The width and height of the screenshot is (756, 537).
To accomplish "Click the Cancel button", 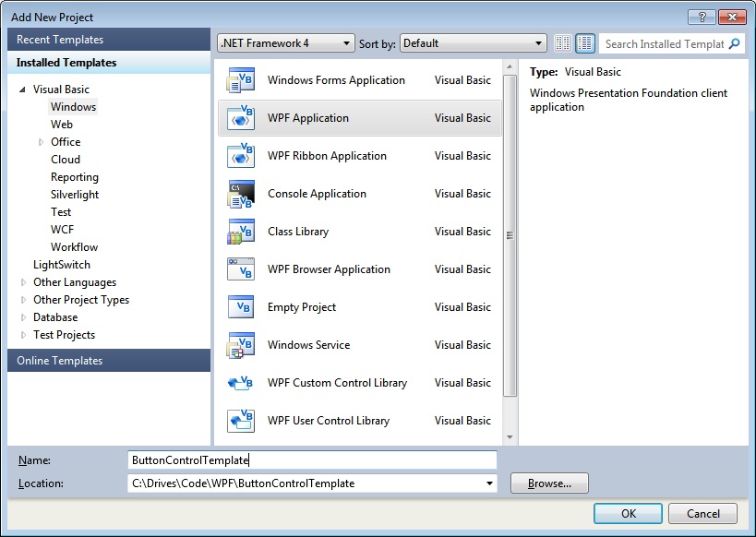I will pos(703,513).
